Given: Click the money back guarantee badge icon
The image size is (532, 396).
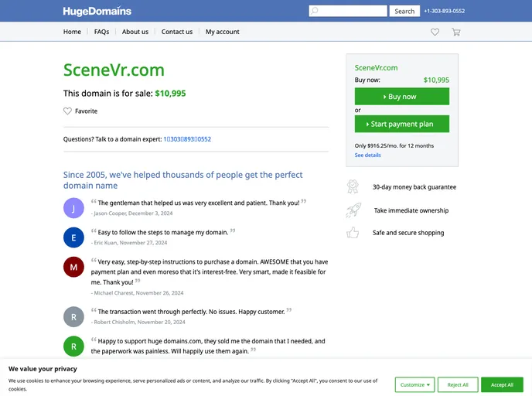Looking at the screenshot, I should click(x=353, y=186).
